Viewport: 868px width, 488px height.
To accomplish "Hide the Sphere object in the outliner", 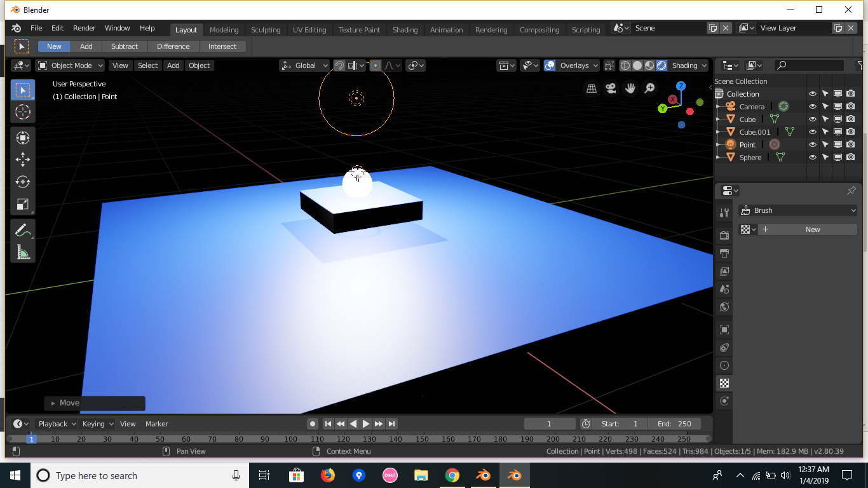I will [813, 157].
